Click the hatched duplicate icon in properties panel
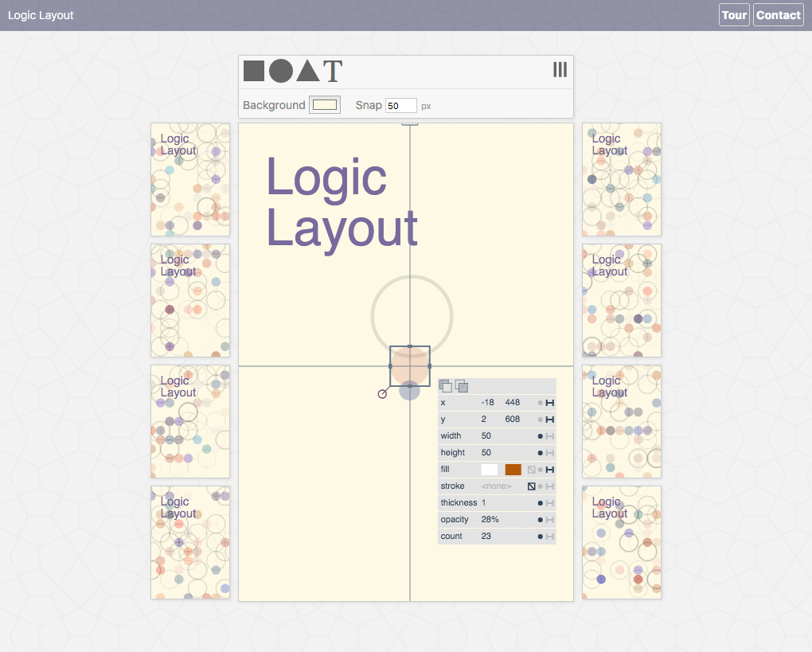The height and width of the screenshot is (652, 812). click(462, 386)
